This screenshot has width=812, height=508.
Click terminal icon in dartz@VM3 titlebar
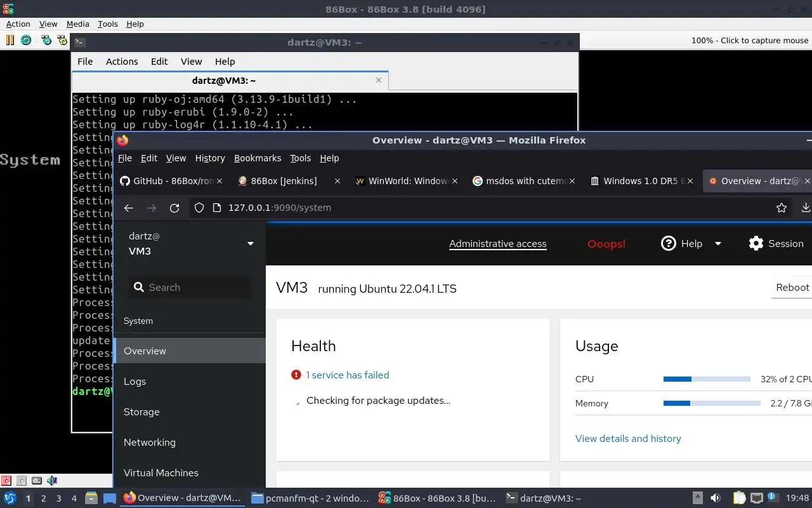point(79,43)
